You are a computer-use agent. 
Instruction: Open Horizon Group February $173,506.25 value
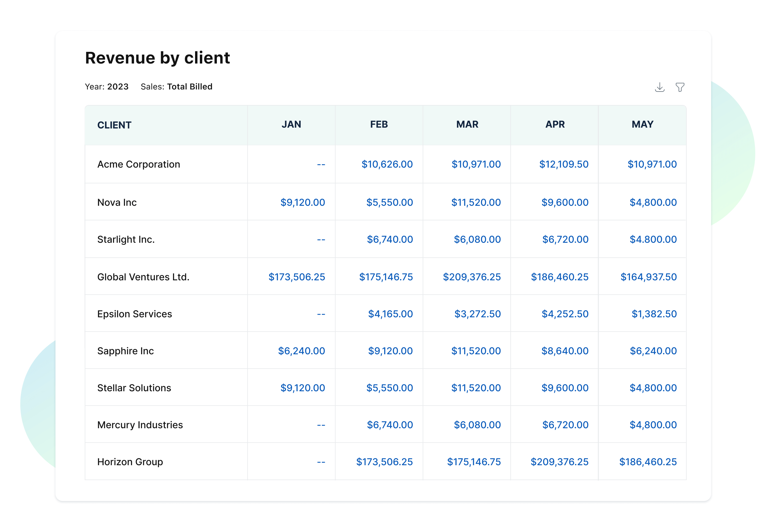pos(384,462)
